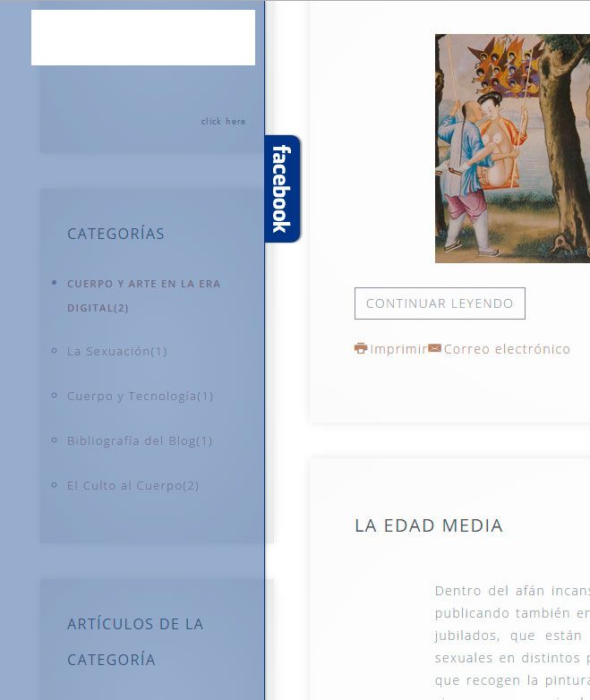Click the envelope icon beside Correo electrónico
This screenshot has height=700, width=590.
pos(434,348)
